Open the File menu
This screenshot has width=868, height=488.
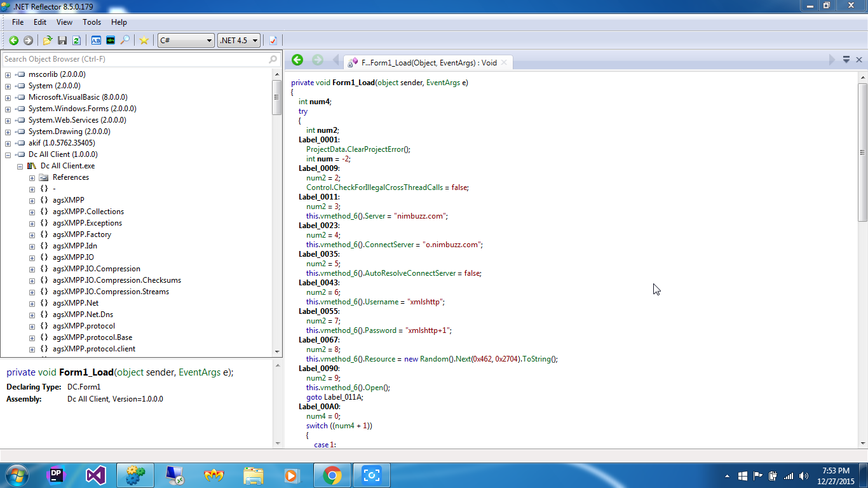click(18, 22)
